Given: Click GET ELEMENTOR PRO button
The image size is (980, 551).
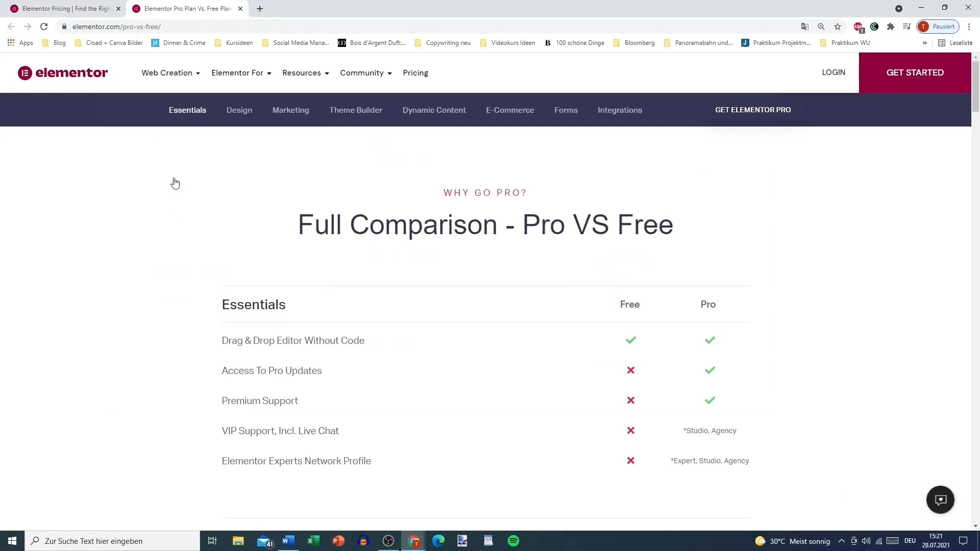Looking at the screenshot, I should pyautogui.click(x=753, y=110).
